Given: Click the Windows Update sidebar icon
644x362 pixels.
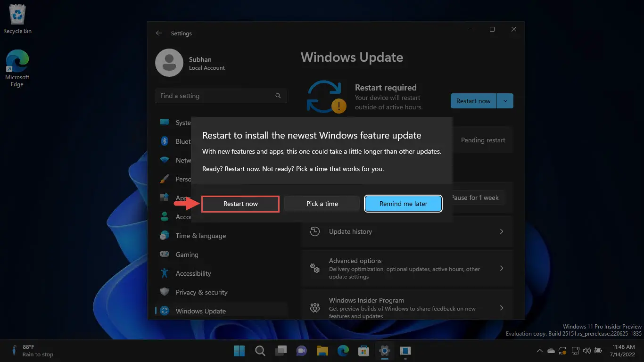Looking at the screenshot, I should (165, 311).
